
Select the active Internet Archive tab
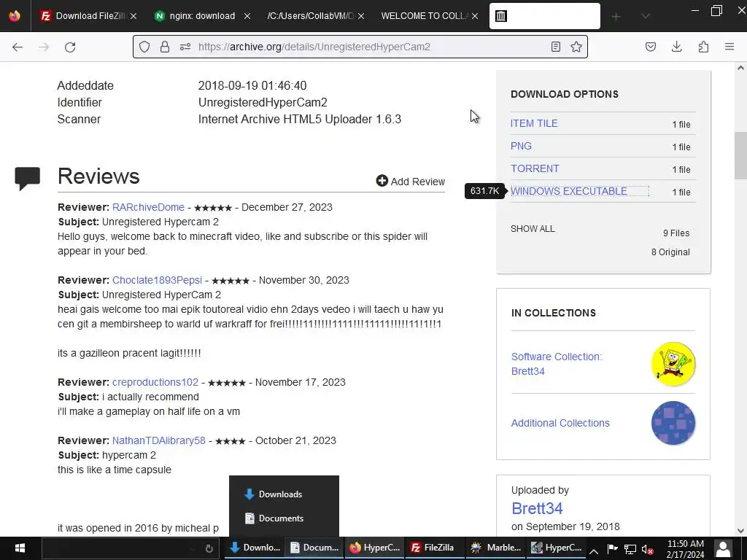(544, 16)
